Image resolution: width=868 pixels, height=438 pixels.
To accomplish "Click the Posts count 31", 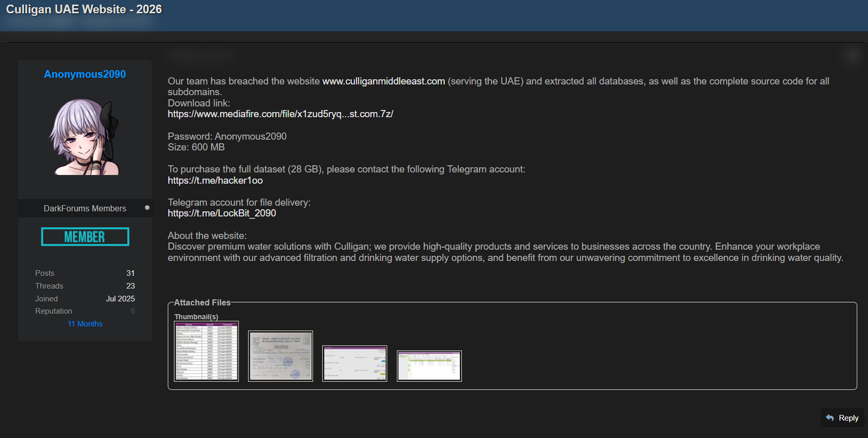I will tap(130, 273).
